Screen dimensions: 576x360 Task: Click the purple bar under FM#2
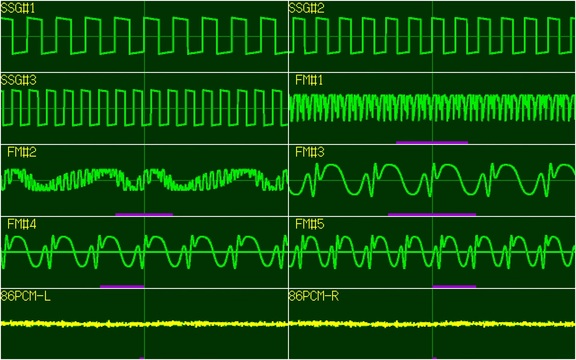[x=144, y=214]
